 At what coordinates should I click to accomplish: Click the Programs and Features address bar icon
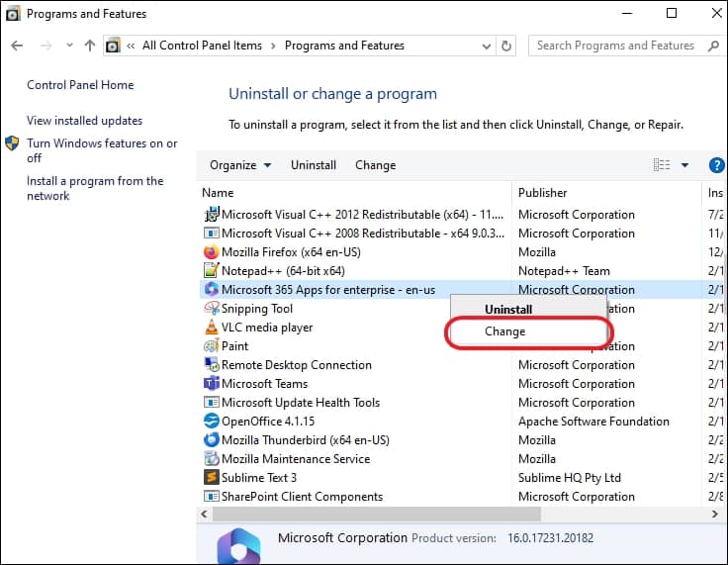point(113,46)
